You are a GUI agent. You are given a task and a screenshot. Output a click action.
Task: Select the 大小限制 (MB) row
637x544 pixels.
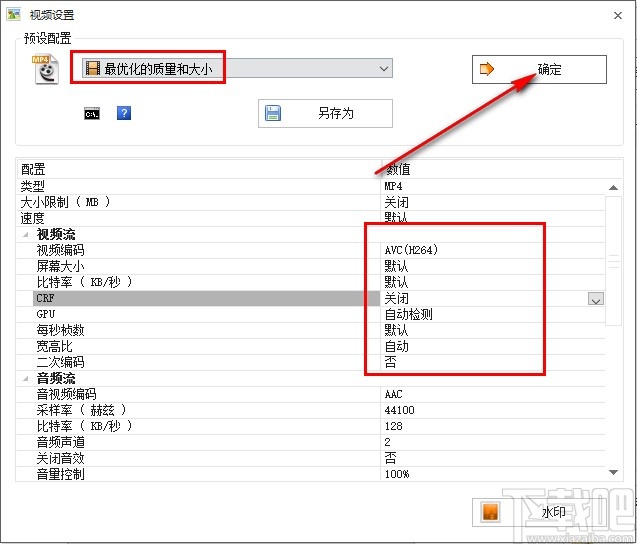point(311,202)
